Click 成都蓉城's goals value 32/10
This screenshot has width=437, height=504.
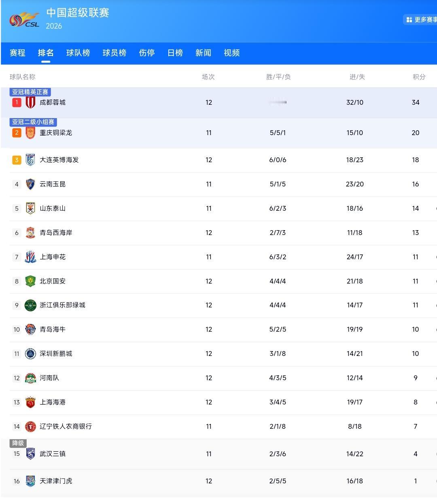[355, 102]
